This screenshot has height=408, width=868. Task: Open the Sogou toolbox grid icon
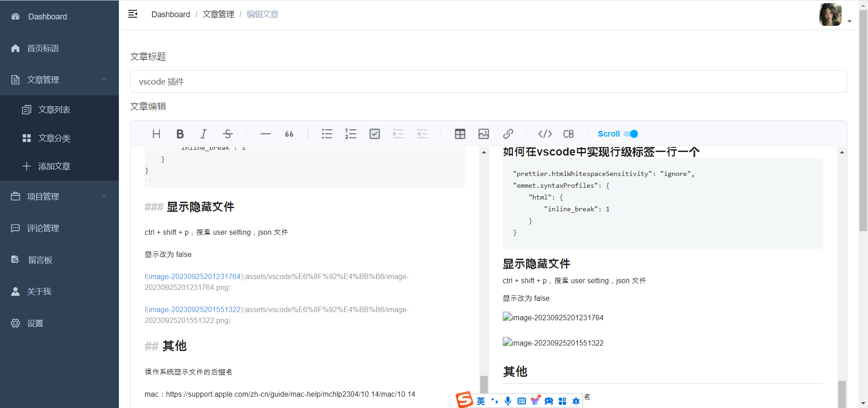pyautogui.click(x=562, y=401)
